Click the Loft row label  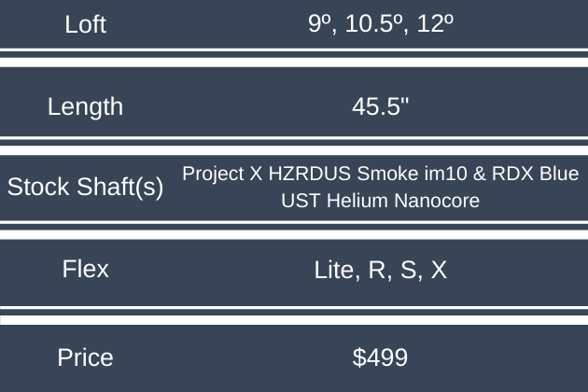(86, 24)
